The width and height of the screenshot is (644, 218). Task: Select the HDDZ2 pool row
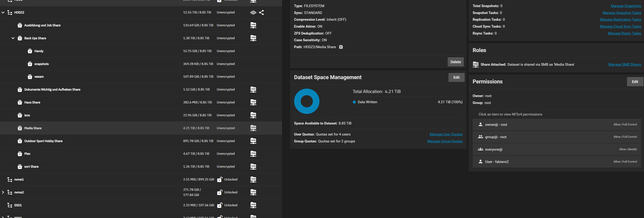click(141, 13)
